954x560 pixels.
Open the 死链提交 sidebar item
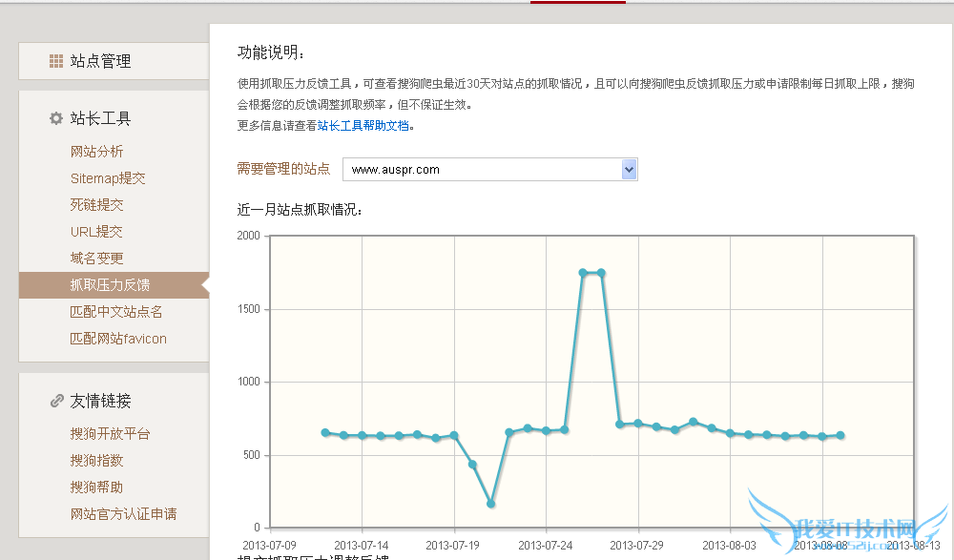pyautogui.click(x=96, y=205)
